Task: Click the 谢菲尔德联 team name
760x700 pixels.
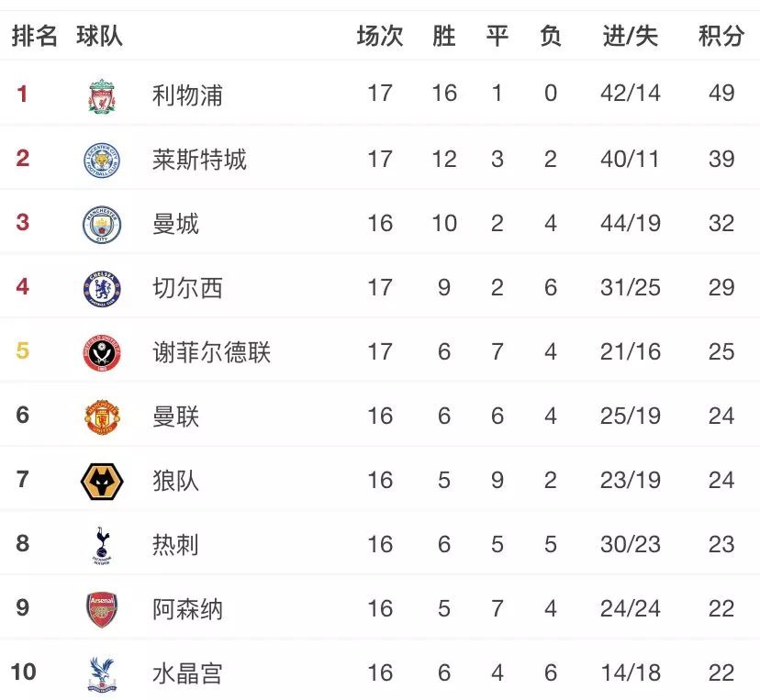Action: pyautogui.click(x=211, y=351)
